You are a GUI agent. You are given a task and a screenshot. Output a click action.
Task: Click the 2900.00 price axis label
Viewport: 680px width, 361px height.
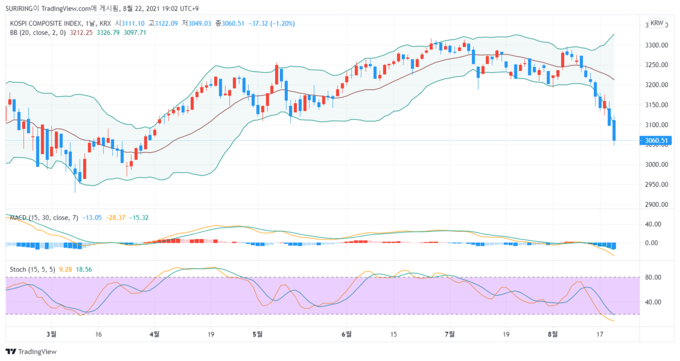657,205
